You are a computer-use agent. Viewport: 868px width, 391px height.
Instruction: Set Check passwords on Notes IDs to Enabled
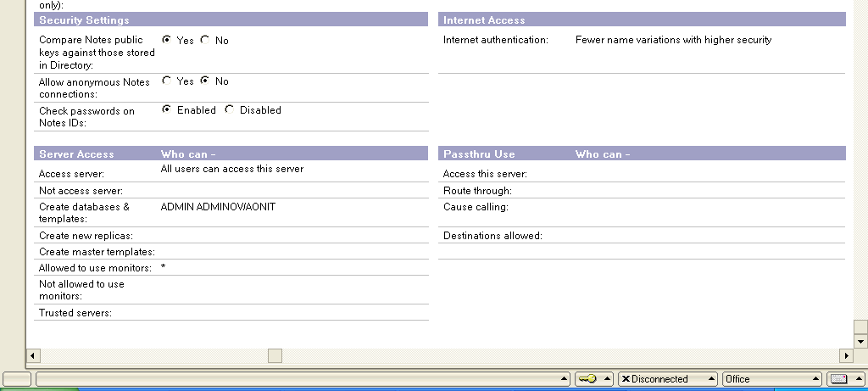coord(166,109)
